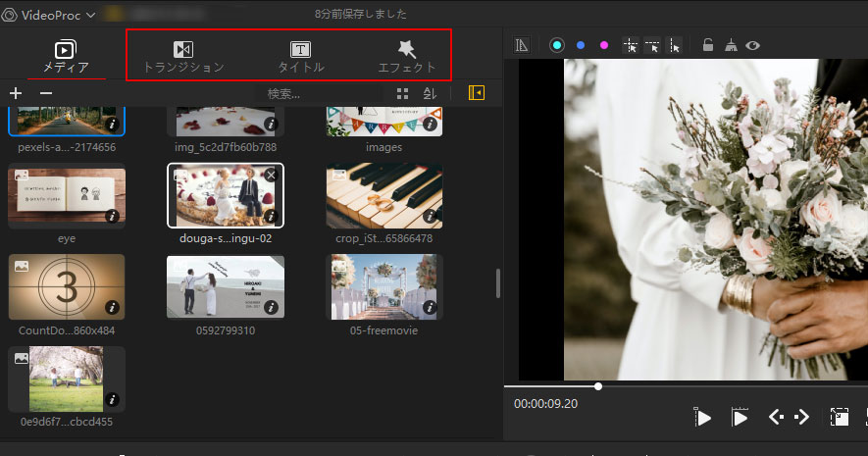Switch media library to grid view
The width and height of the screenshot is (868, 456).
click(x=402, y=93)
